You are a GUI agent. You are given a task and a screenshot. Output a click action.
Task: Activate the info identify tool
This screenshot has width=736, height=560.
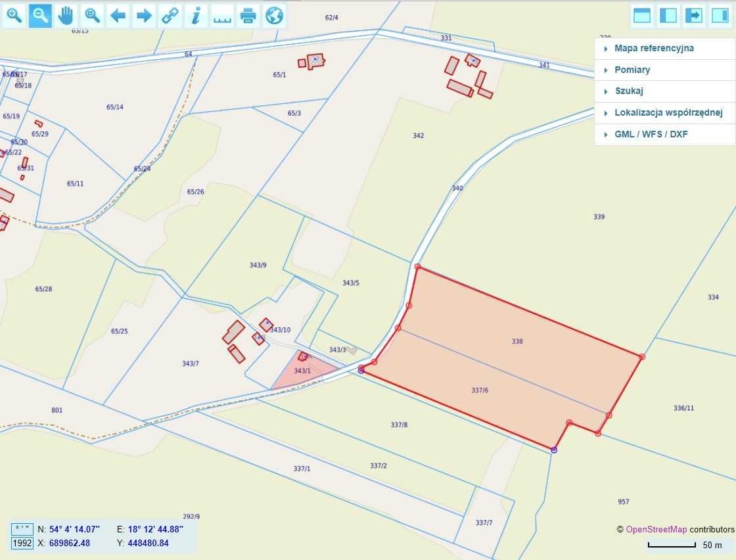click(196, 16)
